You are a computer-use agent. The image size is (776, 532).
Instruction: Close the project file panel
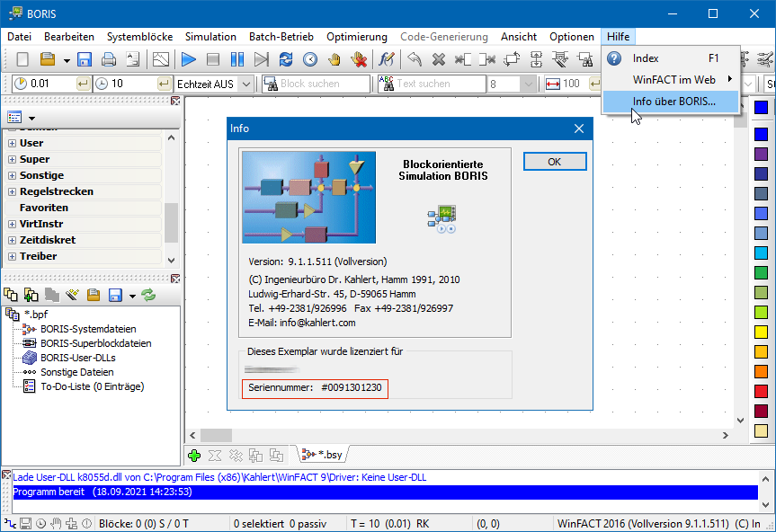(x=175, y=279)
